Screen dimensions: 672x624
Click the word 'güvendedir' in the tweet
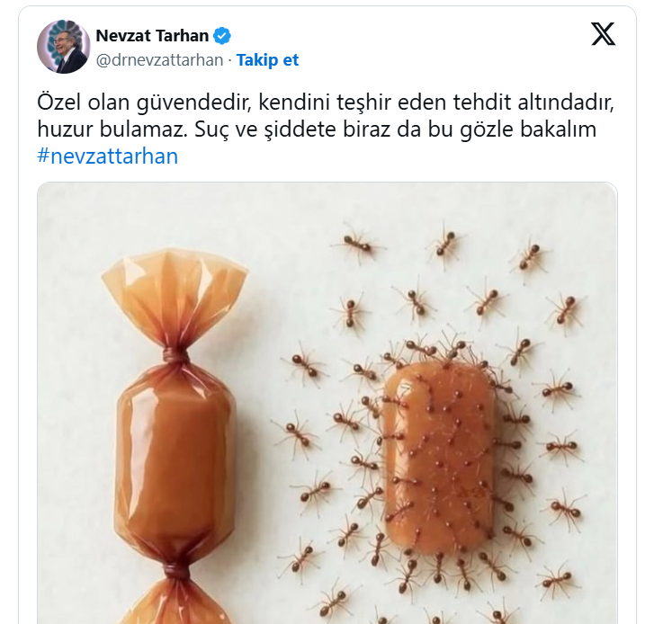[x=193, y=103]
